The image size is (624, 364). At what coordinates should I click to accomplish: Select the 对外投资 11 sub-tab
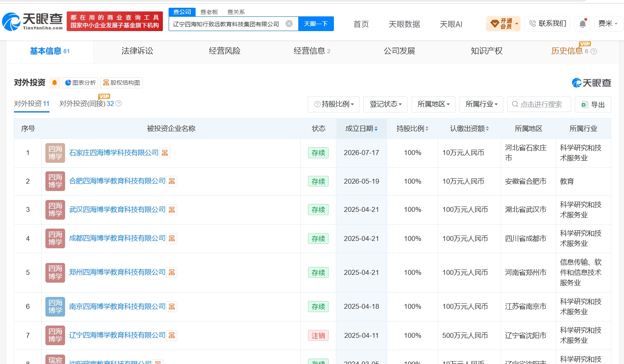click(32, 104)
